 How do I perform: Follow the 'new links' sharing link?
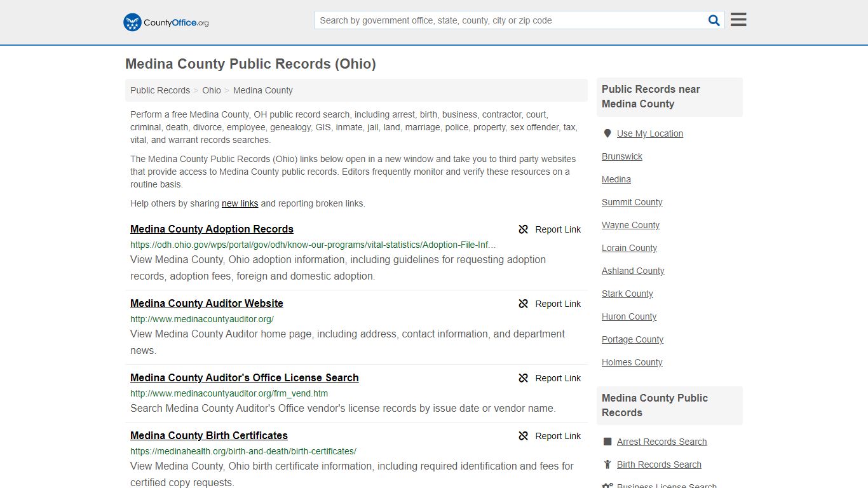point(240,203)
